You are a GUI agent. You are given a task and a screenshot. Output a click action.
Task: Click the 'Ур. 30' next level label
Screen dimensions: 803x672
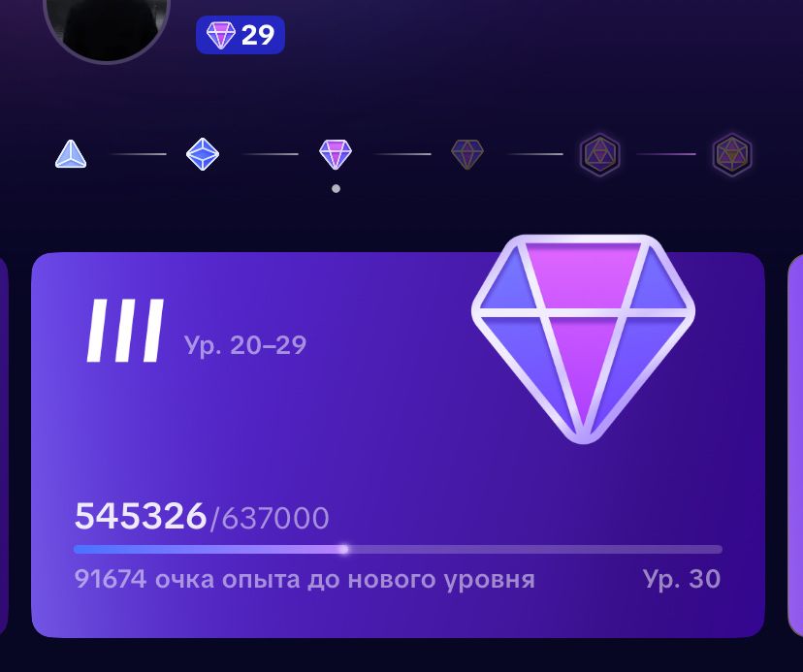click(x=682, y=579)
